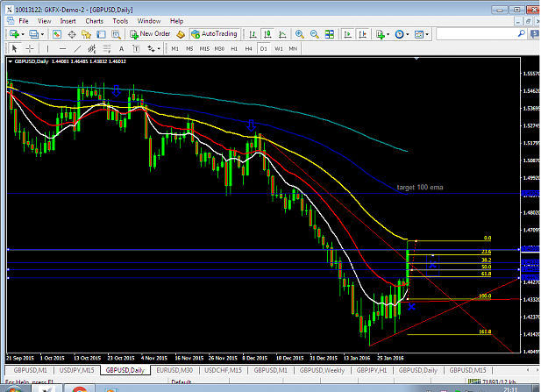Click the Periods clock icon
The width and height of the screenshot is (548, 392).
click(x=399, y=34)
